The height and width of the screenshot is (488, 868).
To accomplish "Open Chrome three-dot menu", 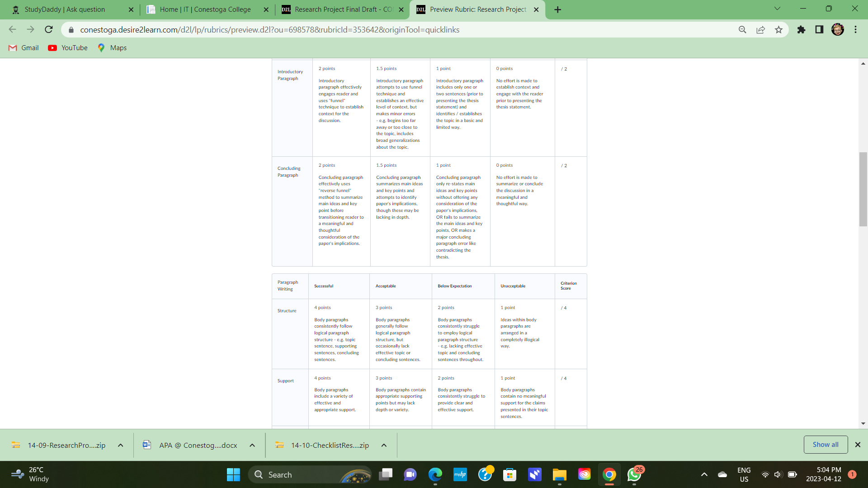I will pyautogui.click(x=855, y=30).
